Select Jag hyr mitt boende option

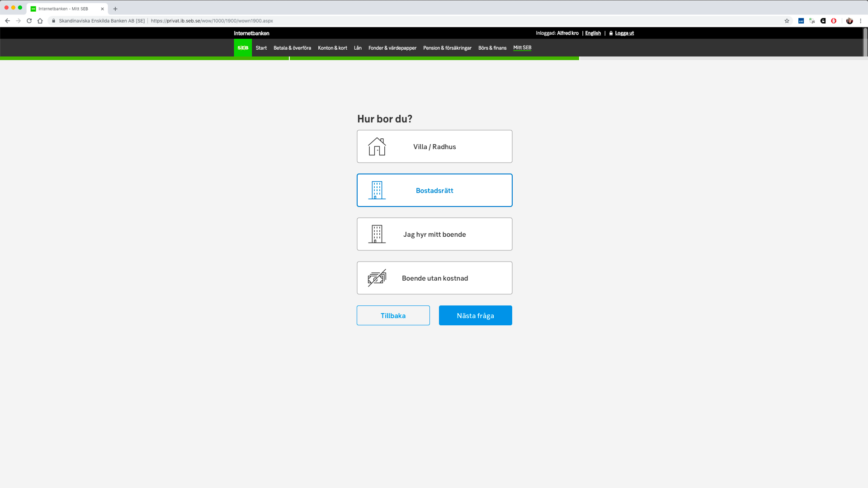[434, 234]
